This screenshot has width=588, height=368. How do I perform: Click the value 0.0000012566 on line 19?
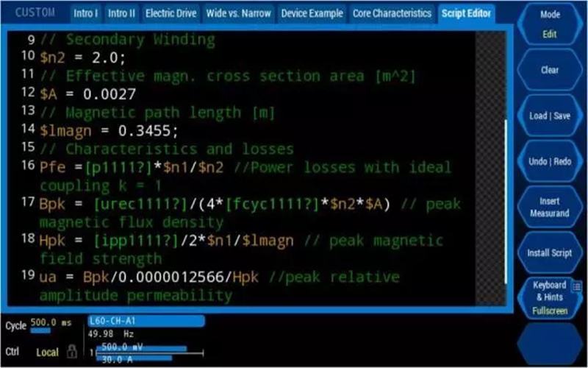[171, 277]
